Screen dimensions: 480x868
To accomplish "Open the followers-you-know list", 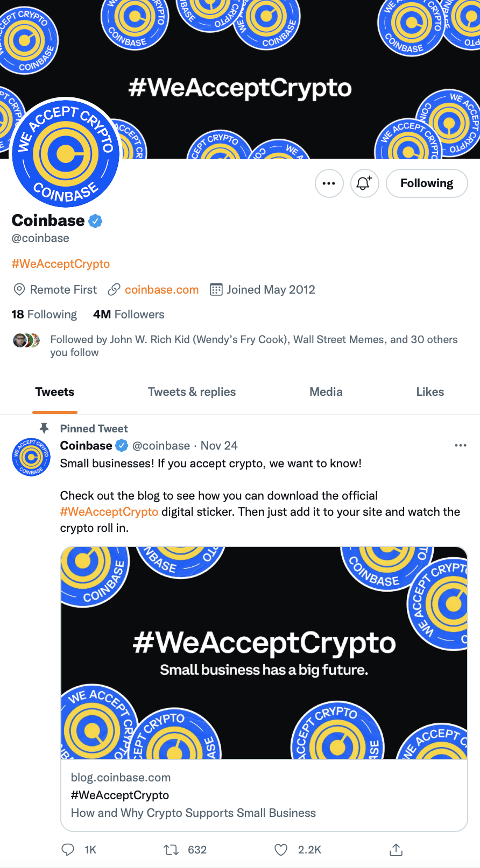I will coord(253,346).
